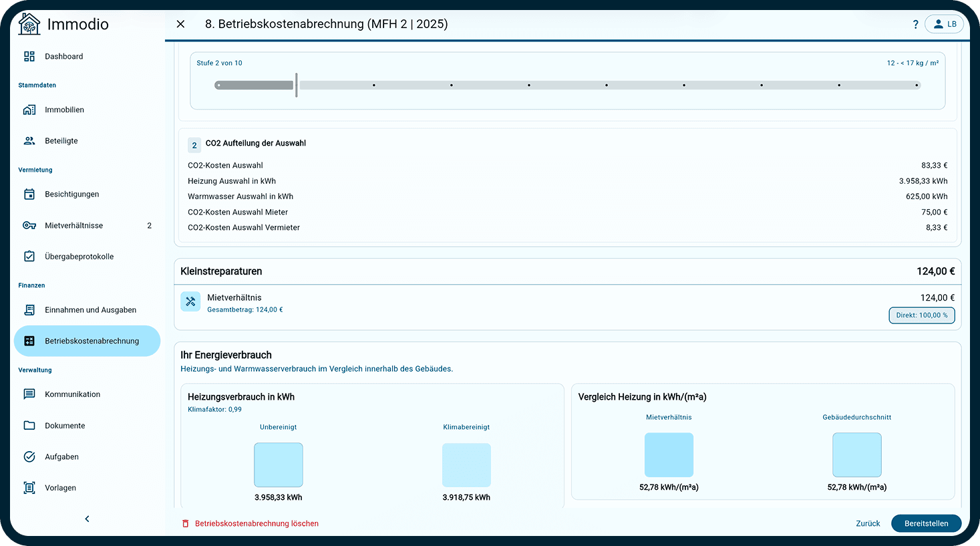The width and height of the screenshot is (980, 546).
Task: Collapse the sidebar with the chevron arrow
Action: [x=87, y=519]
